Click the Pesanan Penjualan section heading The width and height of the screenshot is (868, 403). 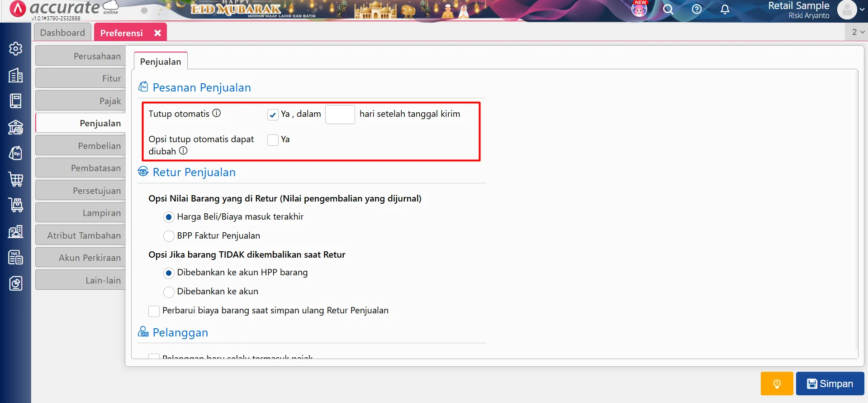click(x=202, y=87)
